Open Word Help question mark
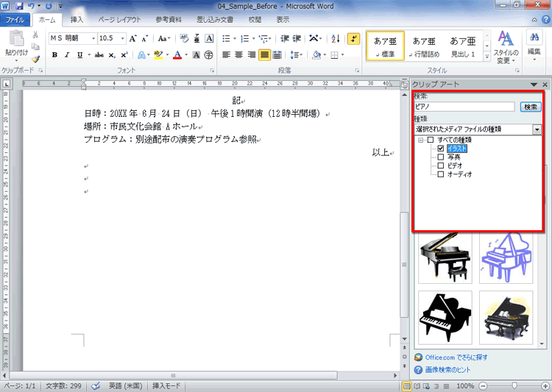This screenshot has height=392, width=552. tap(546, 20)
